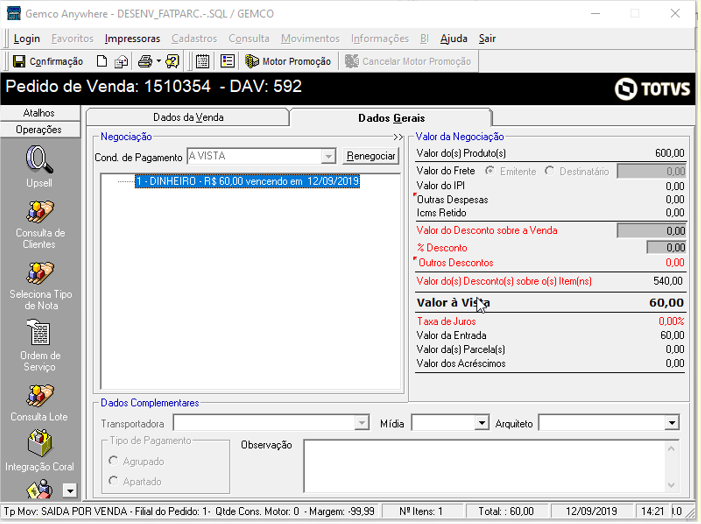Open the Mídia dropdown

click(481, 423)
